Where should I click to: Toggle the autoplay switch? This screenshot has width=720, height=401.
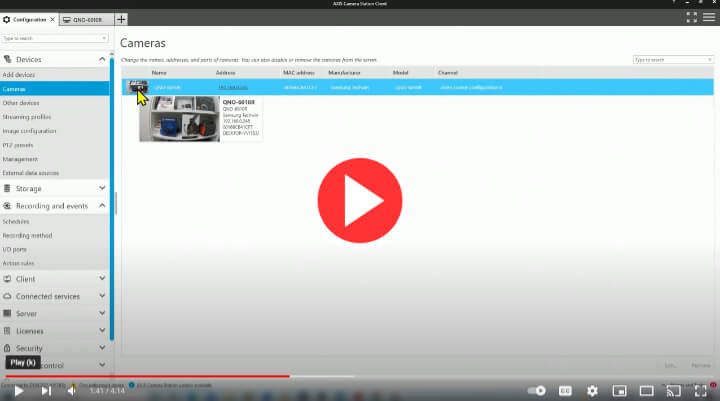tap(537, 390)
